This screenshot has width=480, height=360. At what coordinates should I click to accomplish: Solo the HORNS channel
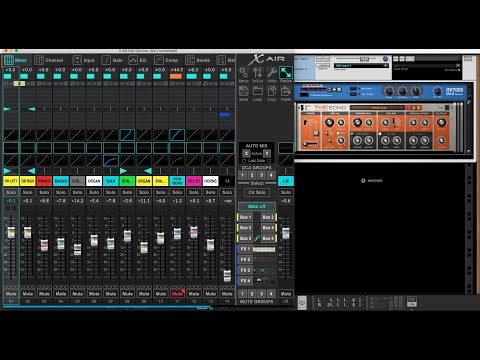pos(210,192)
